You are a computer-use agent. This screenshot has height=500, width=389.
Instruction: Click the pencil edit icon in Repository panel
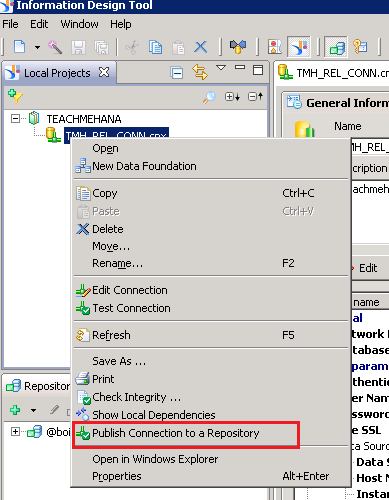(x=54, y=410)
